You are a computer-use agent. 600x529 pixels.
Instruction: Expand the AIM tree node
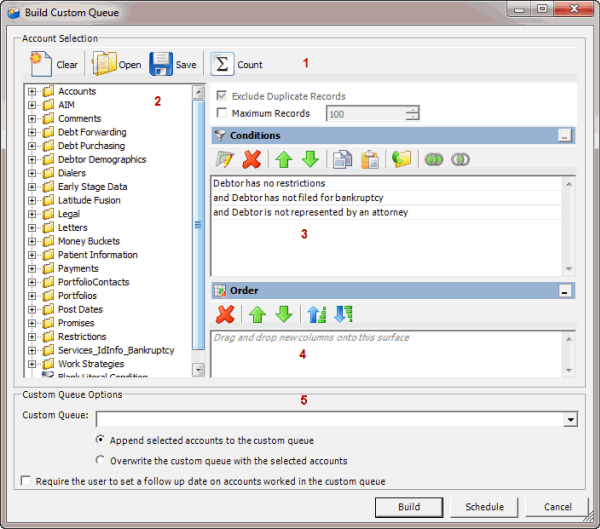click(x=32, y=105)
